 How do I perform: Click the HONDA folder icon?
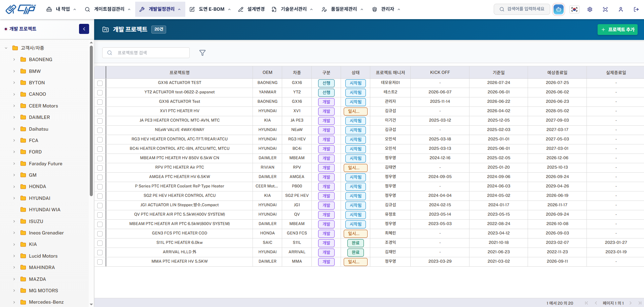coord(23,186)
